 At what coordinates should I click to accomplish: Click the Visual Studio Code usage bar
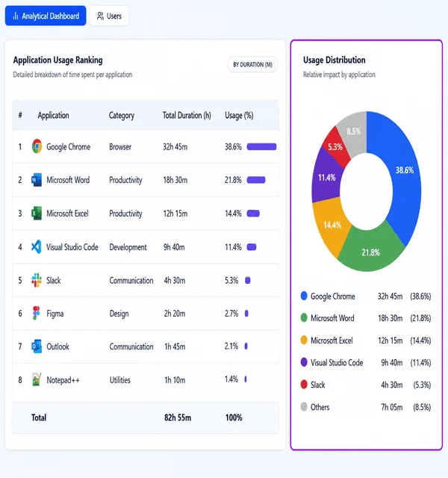[252, 246]
